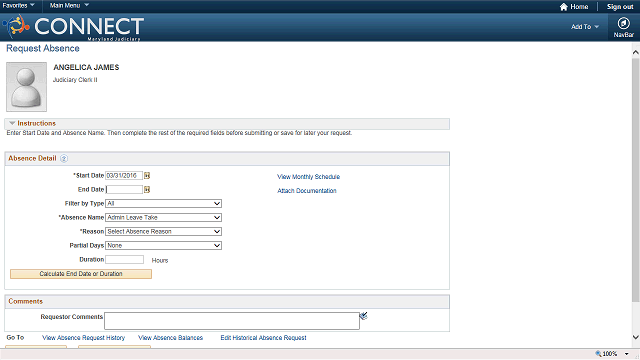Expand the Add To menu
This screenshot has height=360, width=640.
[x=584, y=27]
